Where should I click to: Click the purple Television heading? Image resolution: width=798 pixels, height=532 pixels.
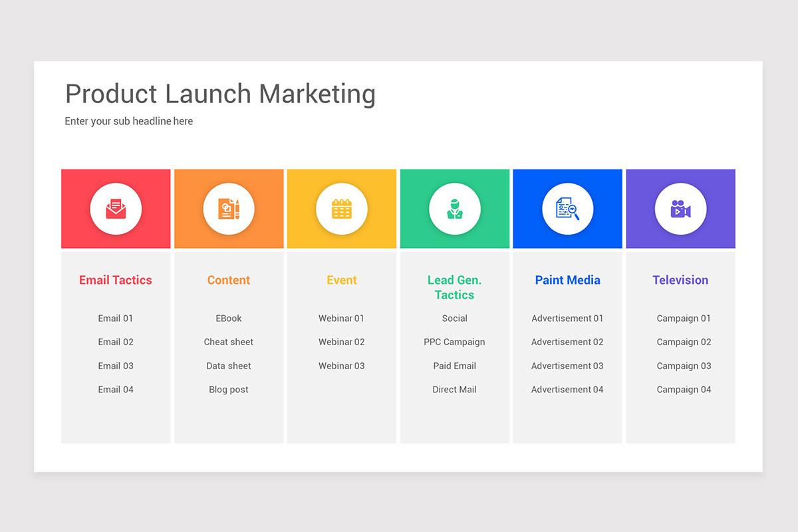click(x=680, y=280)
